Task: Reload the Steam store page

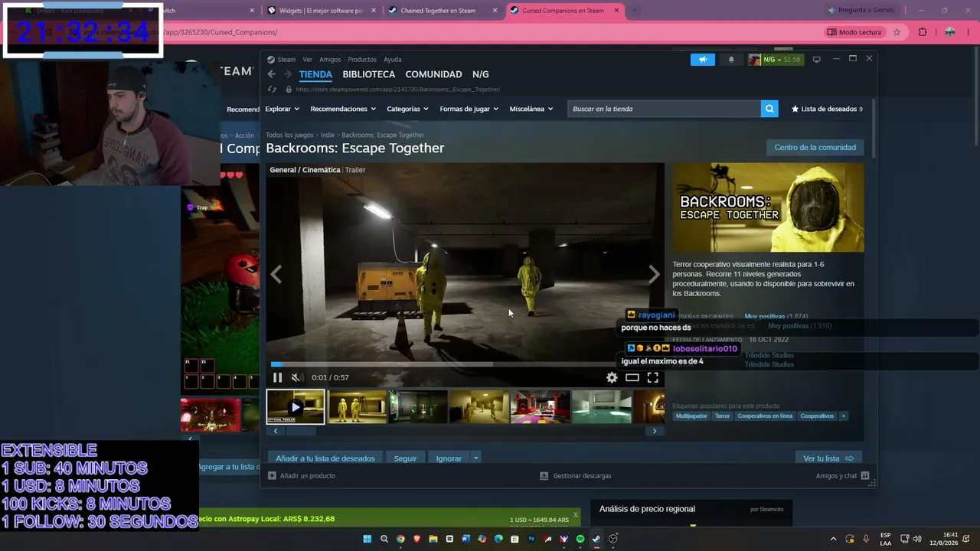Action: click(272, 90)
